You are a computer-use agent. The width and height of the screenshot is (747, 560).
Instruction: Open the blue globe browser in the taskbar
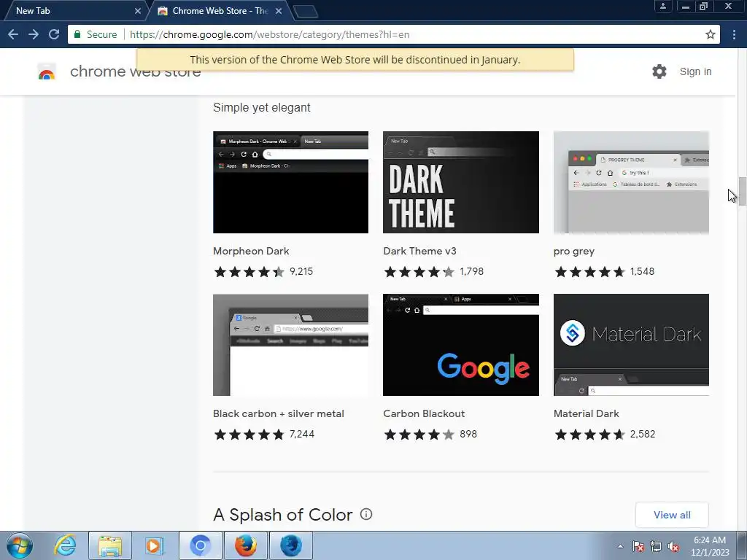coord(290,545)
